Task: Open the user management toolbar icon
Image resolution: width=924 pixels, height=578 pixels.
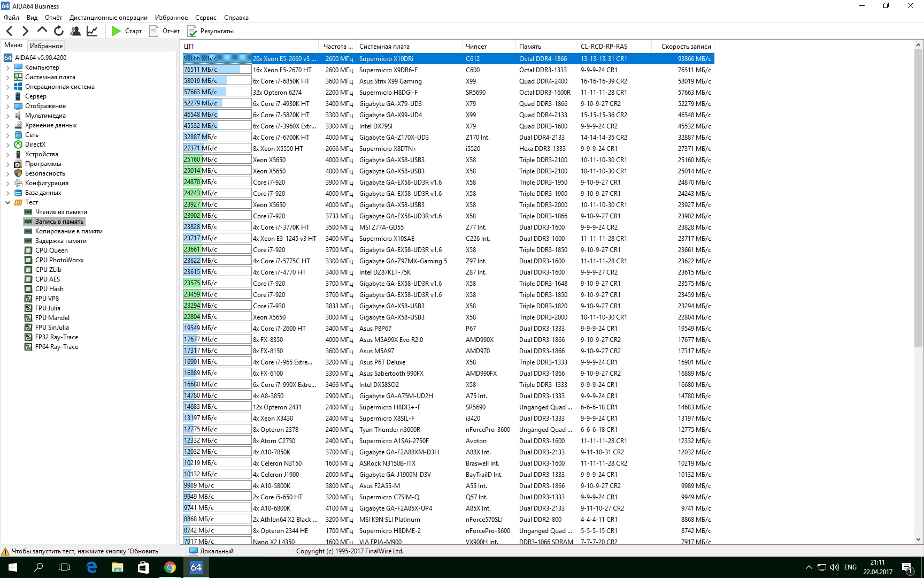Action: pyautogui.click(x=75, y=31)
